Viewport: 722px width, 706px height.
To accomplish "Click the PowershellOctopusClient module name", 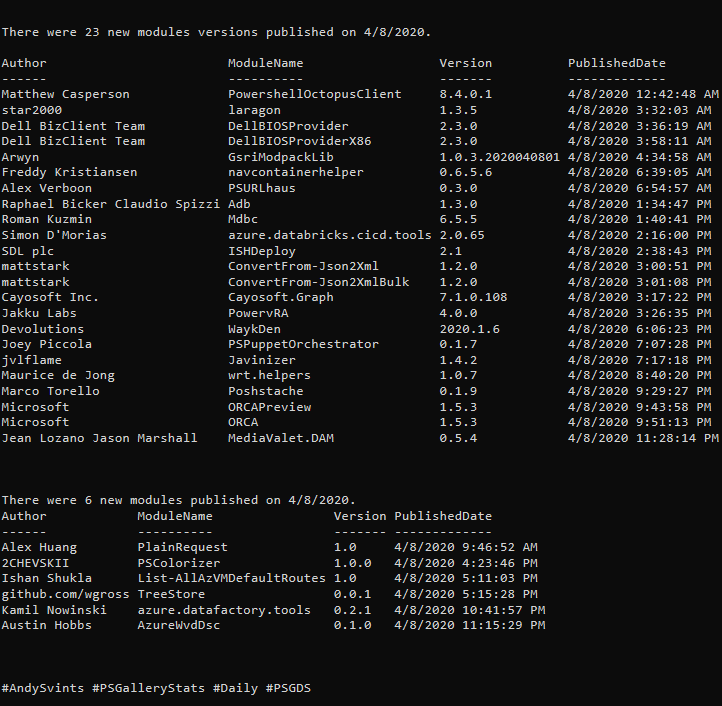I will point(314,94).
